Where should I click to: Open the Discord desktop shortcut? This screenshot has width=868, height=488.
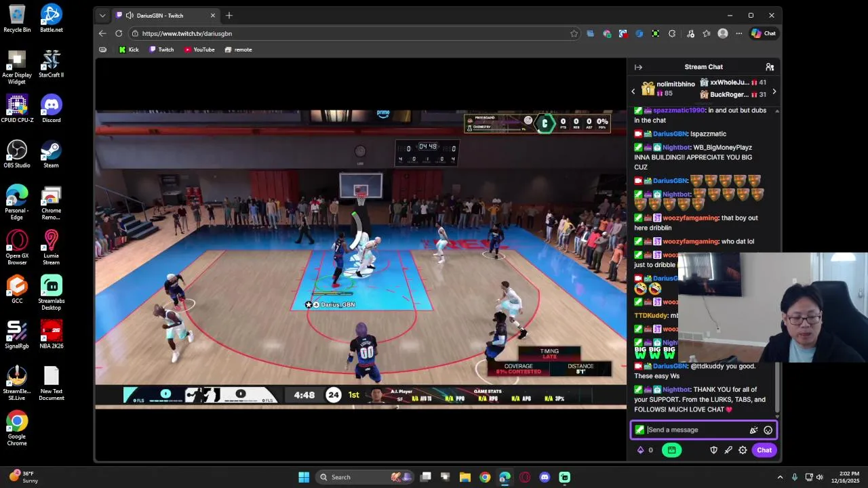pos(51,108)
